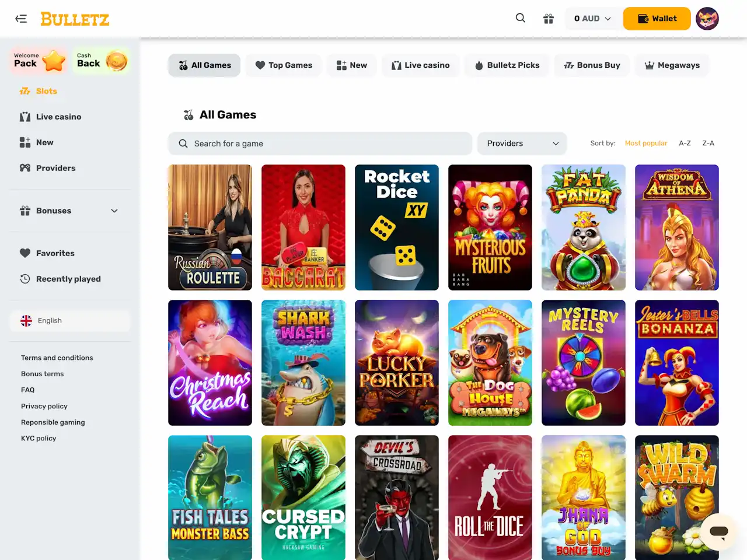The image size is (747, 560).
Task: Open the Providers dropdown
Action: pyautogui.click(x=522, y=143)
